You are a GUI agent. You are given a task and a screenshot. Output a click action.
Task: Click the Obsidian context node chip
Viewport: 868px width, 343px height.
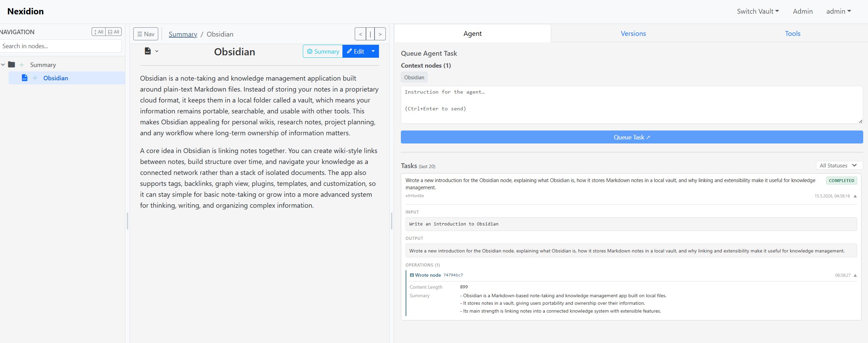click(414, 78)
